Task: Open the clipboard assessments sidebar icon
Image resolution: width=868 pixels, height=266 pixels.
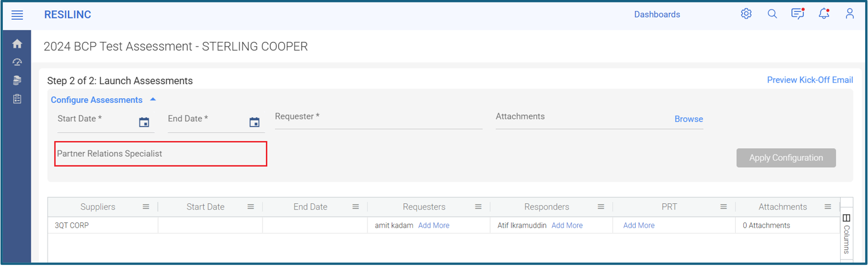Action: [17, 99]
